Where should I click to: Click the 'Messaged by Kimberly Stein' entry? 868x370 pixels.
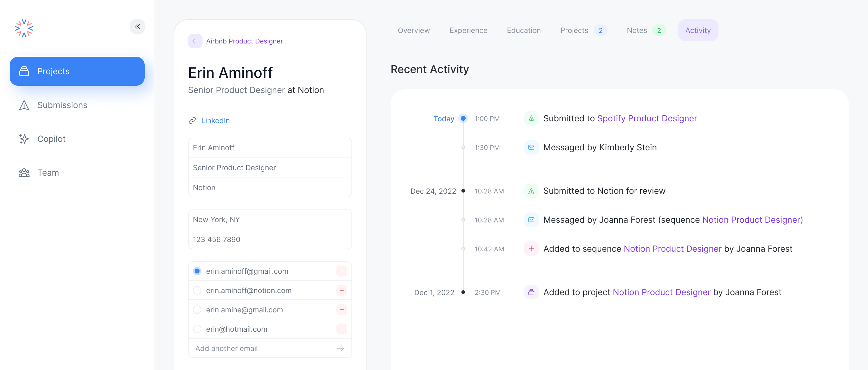(x=600, y=147)
